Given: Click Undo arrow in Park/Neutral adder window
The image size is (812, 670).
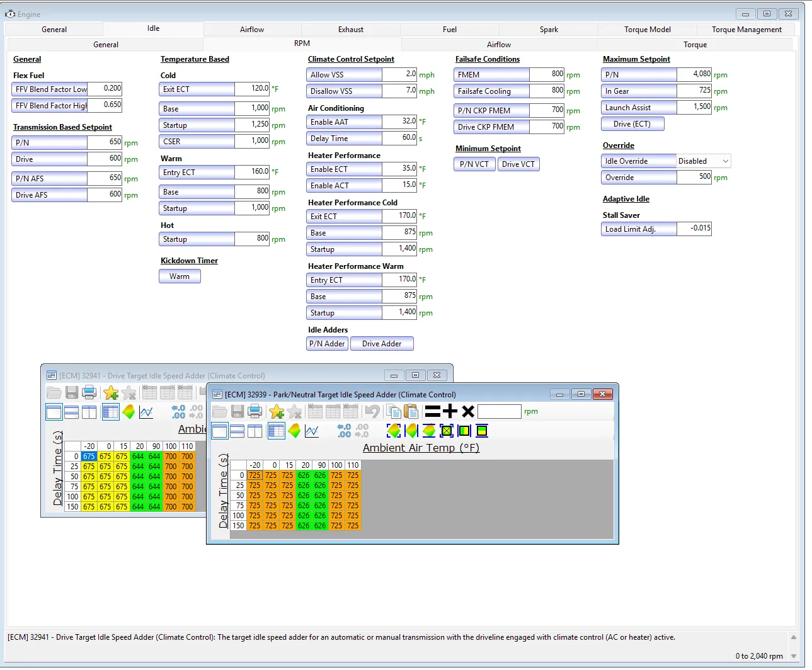Looking at the screenshot, I should tap(372, 412).
